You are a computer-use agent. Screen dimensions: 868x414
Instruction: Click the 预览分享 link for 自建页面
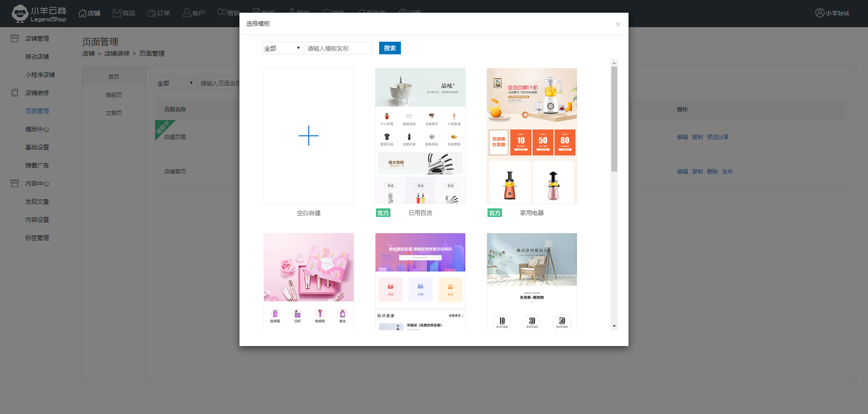tap(717, 137)
